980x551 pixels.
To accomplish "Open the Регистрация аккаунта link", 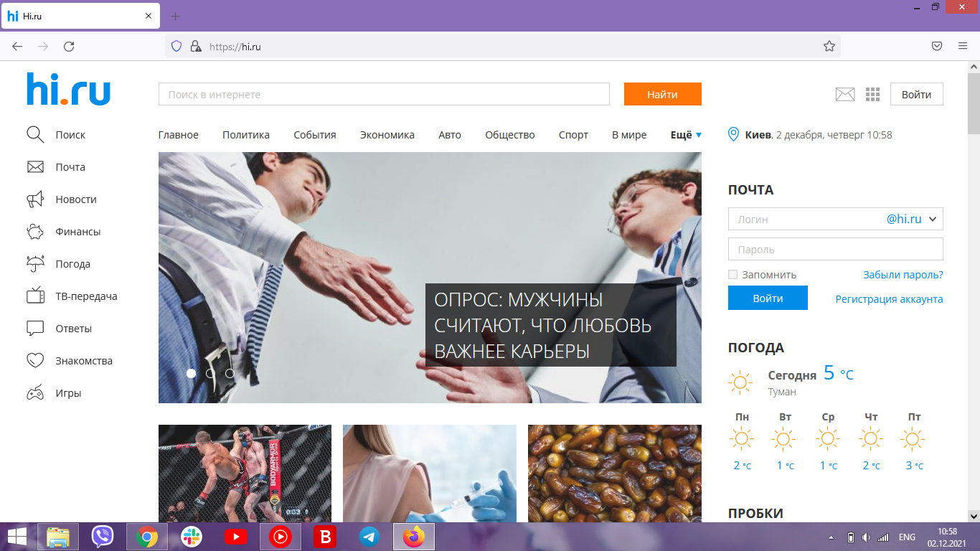I will [889, 298].
